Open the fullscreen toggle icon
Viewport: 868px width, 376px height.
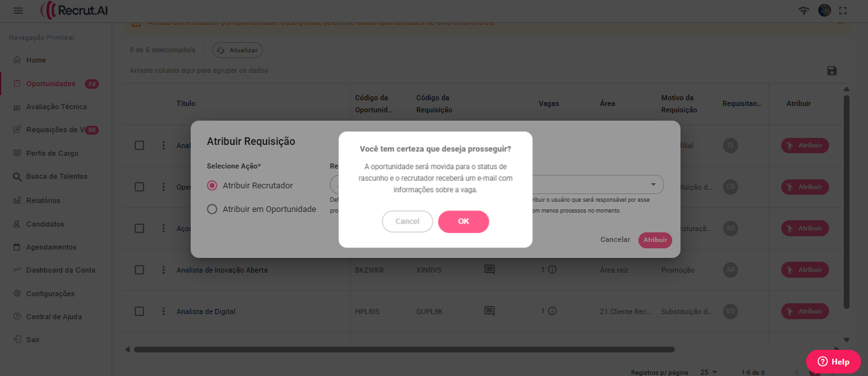[x=843, y=11]
